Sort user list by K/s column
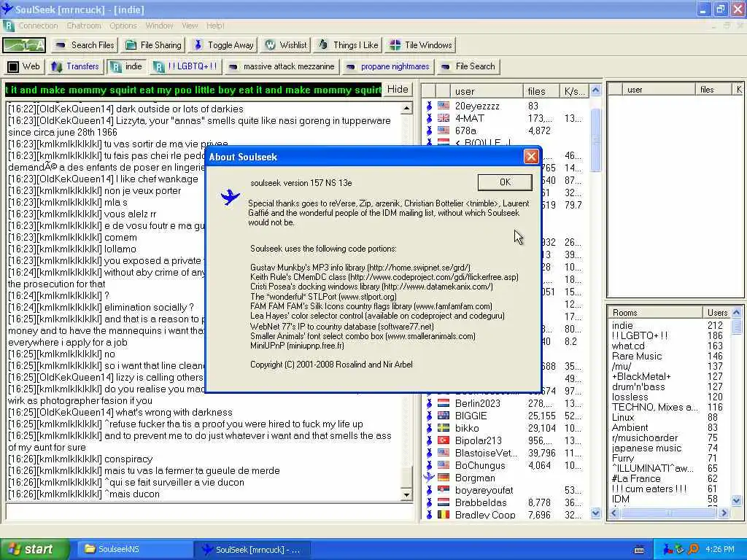747x560 pixels. (573, 91)
